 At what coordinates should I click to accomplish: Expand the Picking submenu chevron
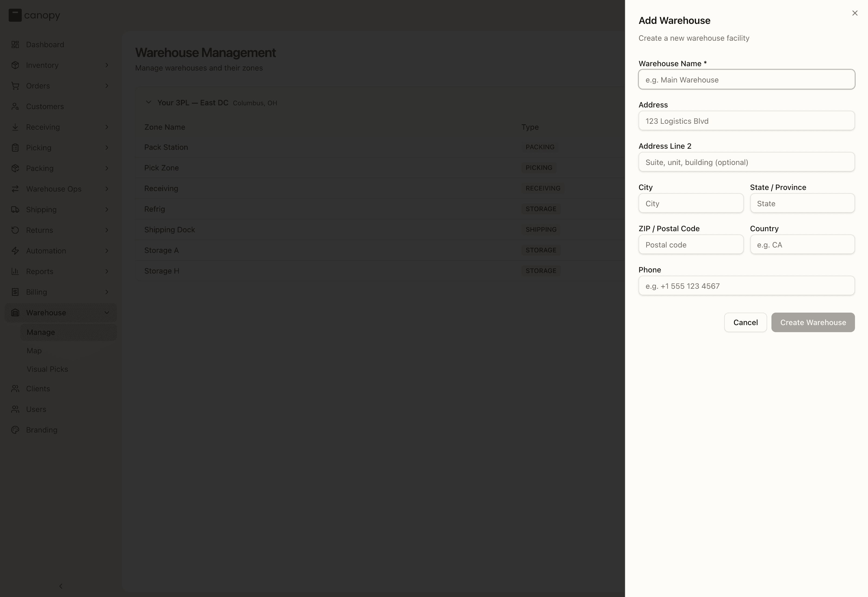107,147
